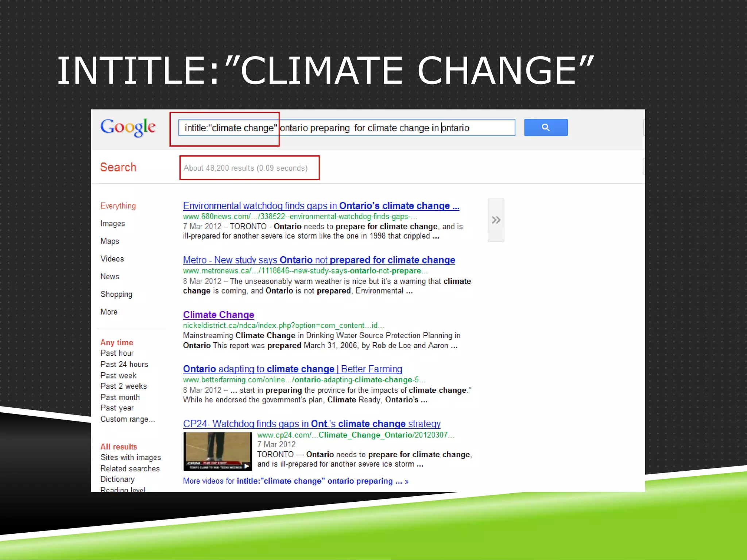This screenshot has height=560, width=747.
Task: Expand the More search categories
Action: click(x=109, y=312)
